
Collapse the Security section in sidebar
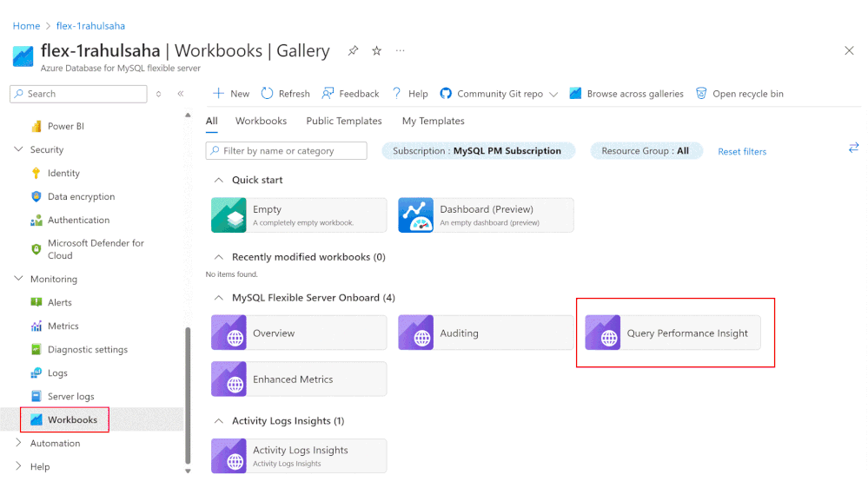[x=19, y=149]
